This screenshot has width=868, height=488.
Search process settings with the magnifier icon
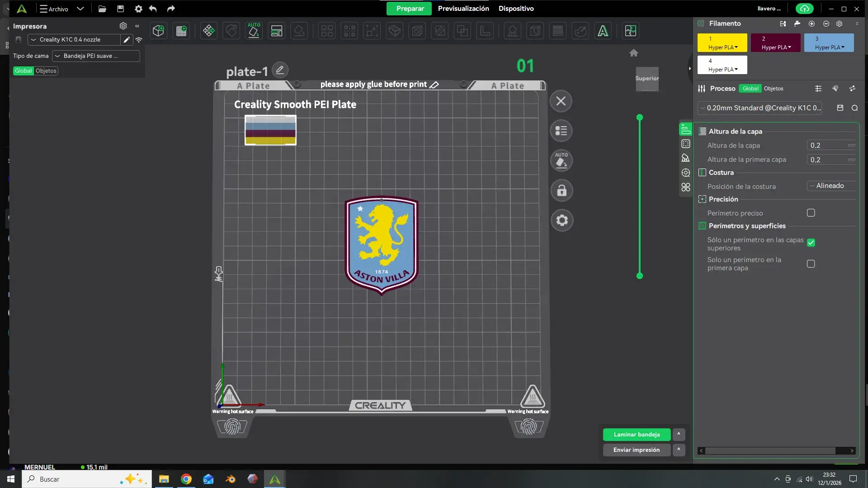point(854,108)
